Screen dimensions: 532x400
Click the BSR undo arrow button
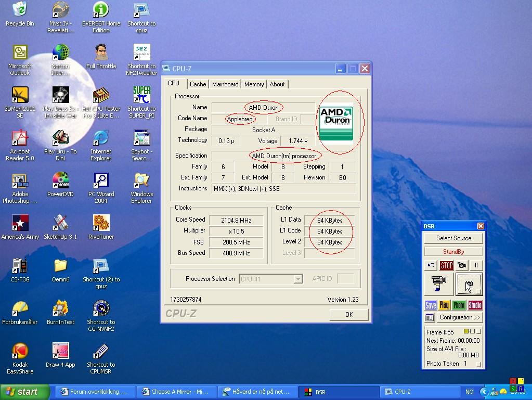click(431, 265)
